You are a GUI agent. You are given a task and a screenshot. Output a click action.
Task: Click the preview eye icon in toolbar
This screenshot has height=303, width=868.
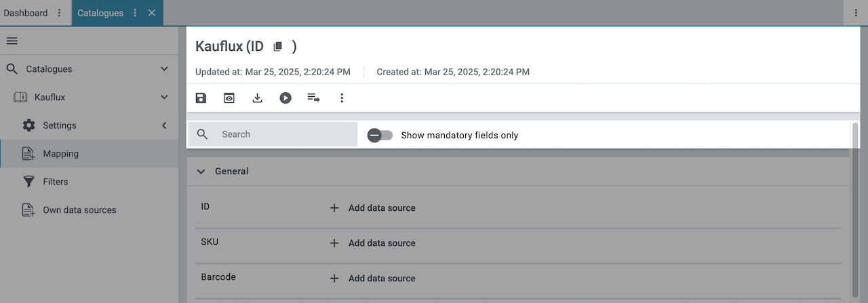coord(229,98)
